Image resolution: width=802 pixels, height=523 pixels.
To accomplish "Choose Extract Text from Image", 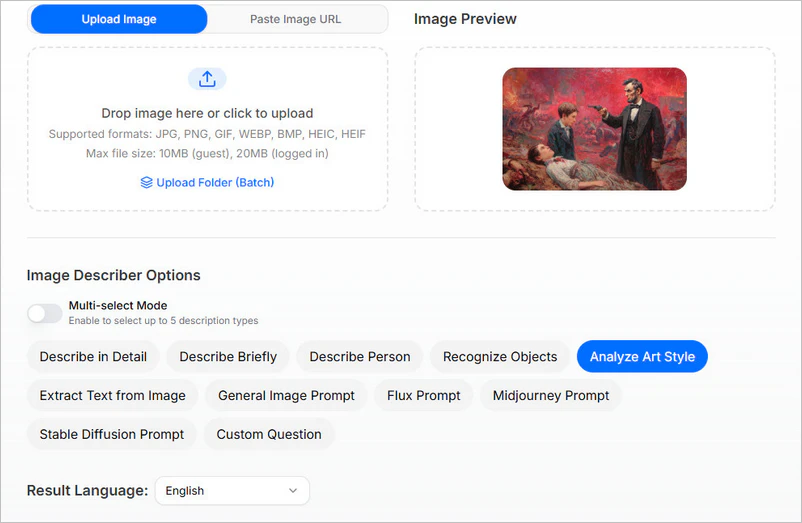I will pyautogui.click(x=112, y=396).
